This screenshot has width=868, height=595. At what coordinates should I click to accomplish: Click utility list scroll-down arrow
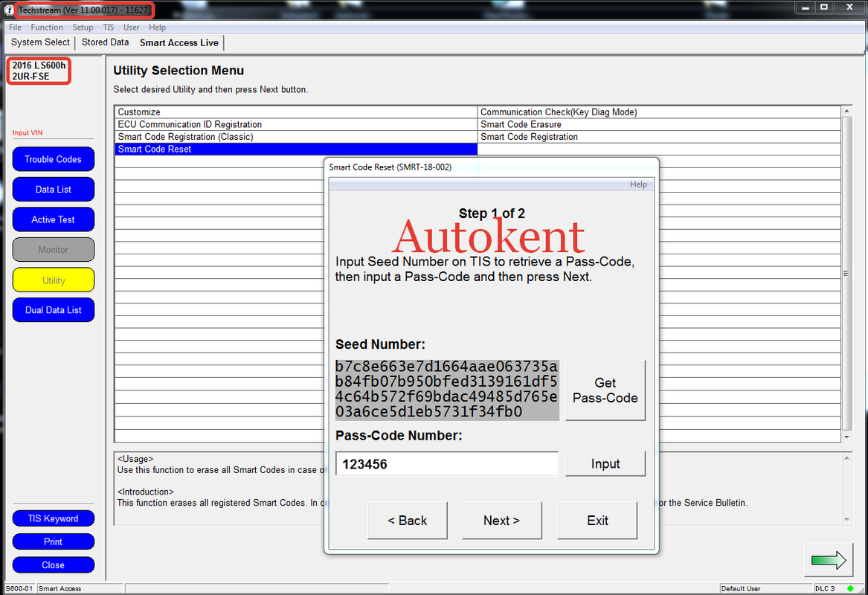[x=846, y=437]
